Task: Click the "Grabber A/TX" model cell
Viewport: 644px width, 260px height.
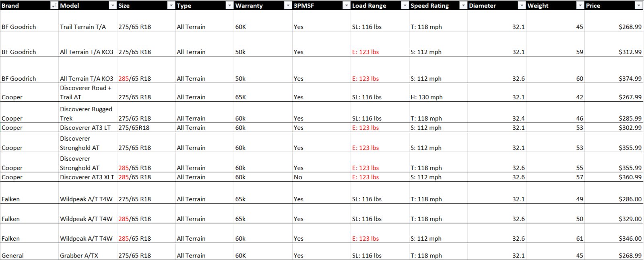Action: [88, 252]
